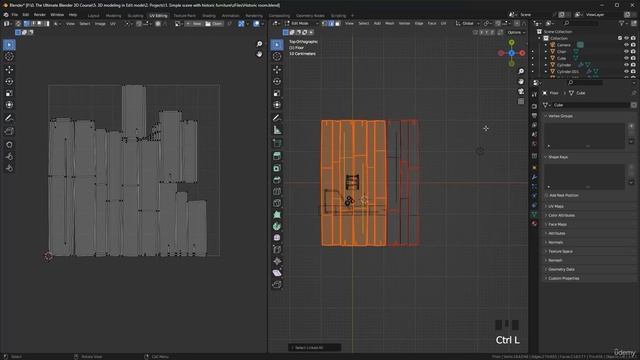Select the Bevel tool in the 3D viewport

(x=277, y=180)
